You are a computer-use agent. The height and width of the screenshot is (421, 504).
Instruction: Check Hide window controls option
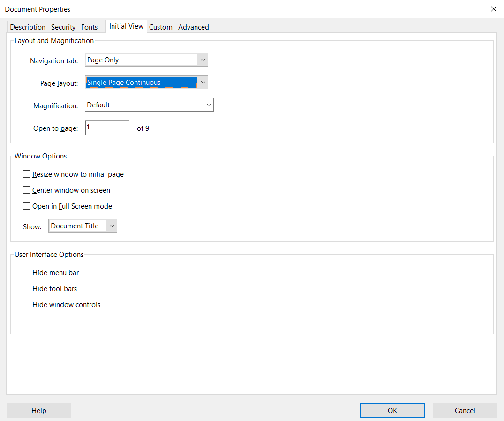(27, 304)
